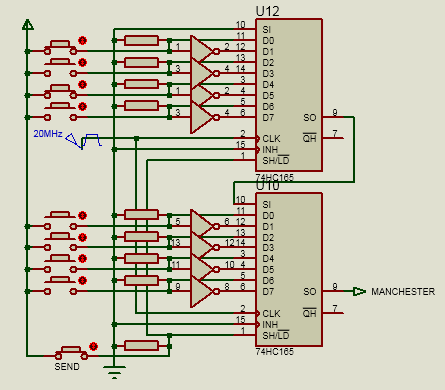The height and width of the screenshot is (390, 445).
Task: Select the inverter gate with pins 5 and 6
Action: [204, 226]
